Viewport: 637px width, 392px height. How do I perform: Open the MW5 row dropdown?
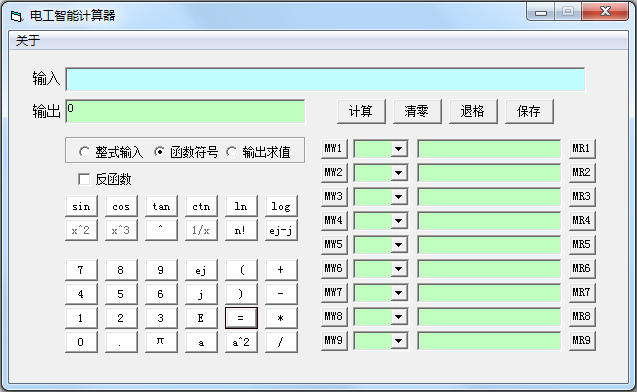tap(399, 245)
